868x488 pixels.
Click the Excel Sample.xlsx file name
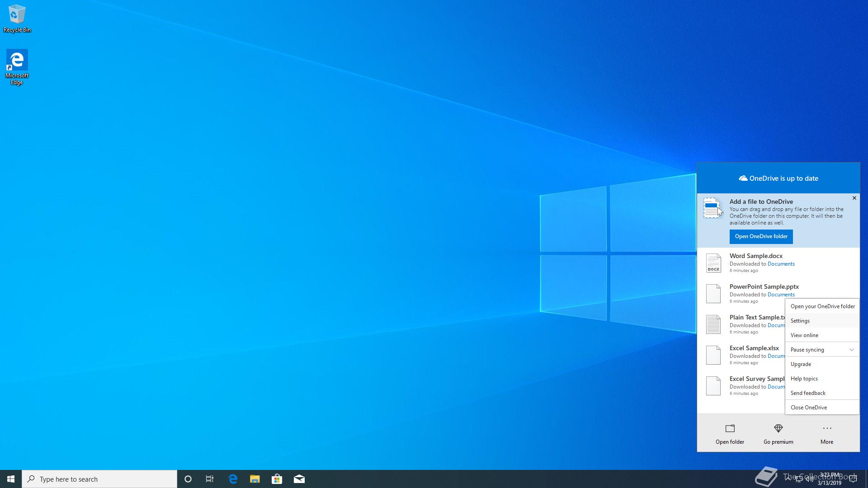point(754,348)
